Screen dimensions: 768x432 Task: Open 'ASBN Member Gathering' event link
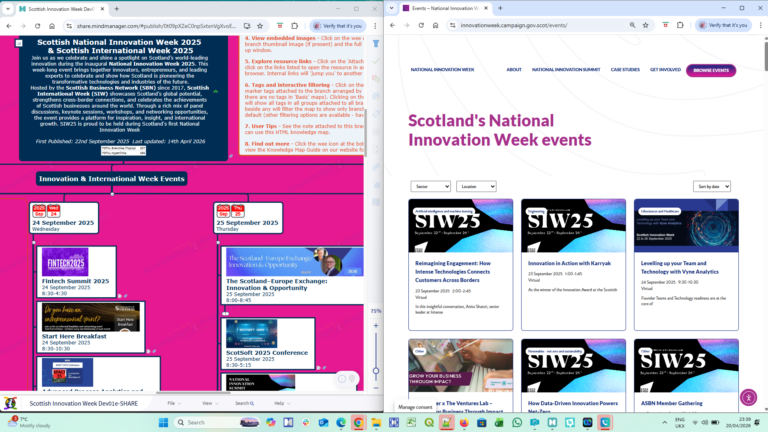pos(672,403)
